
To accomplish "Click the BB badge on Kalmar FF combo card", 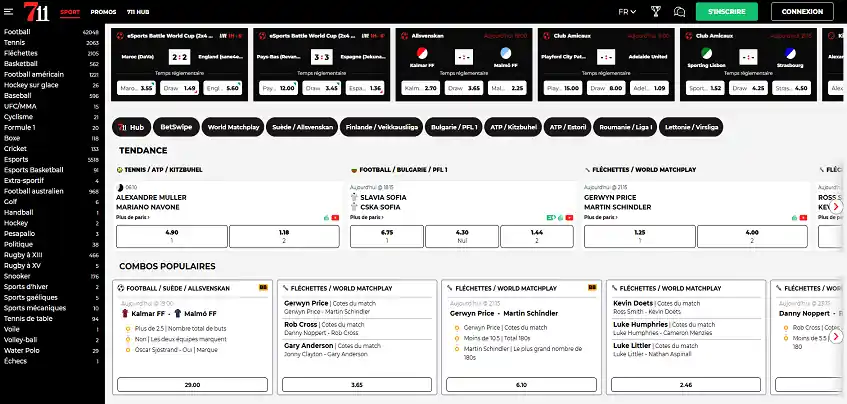I will tap(263, 288).
